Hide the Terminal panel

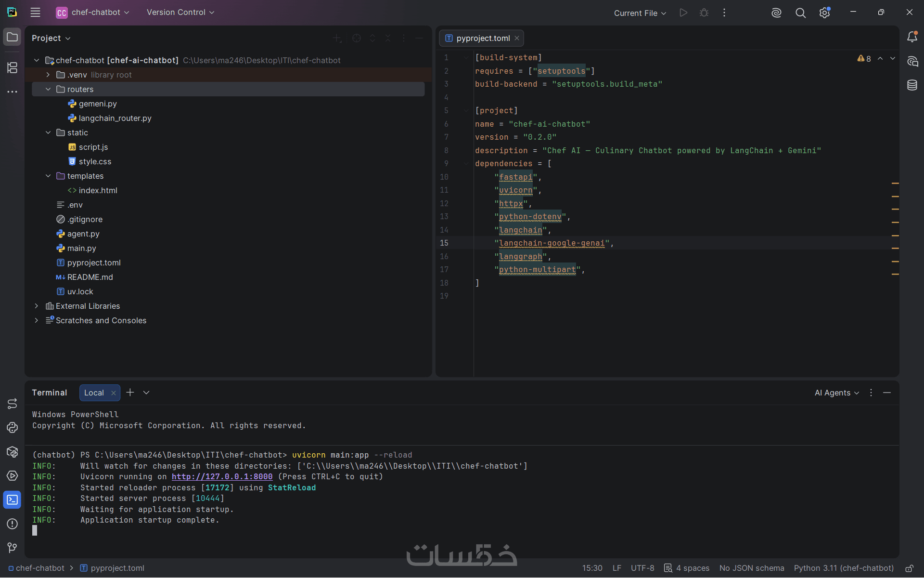point(887,393)
